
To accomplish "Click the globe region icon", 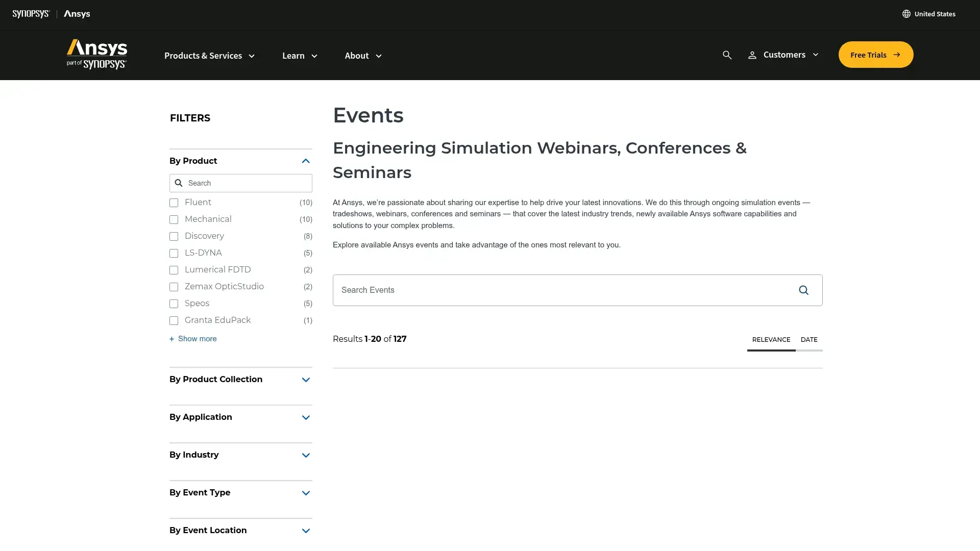I will [x=906, y=14].
